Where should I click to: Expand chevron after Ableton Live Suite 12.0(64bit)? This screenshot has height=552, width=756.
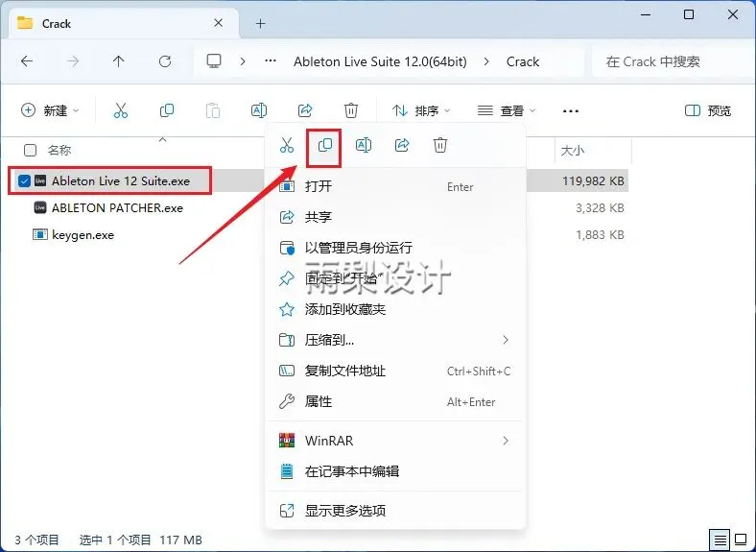tap(486, 61)
